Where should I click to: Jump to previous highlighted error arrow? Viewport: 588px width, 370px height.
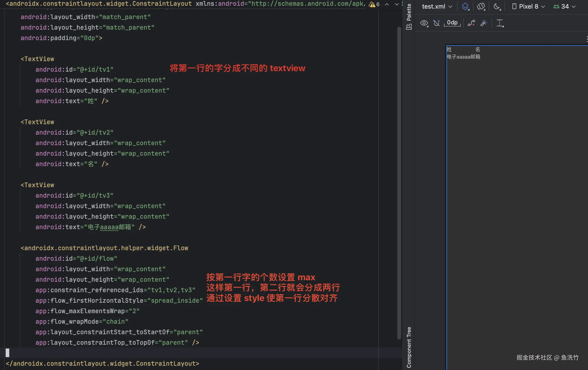point(387,4)
